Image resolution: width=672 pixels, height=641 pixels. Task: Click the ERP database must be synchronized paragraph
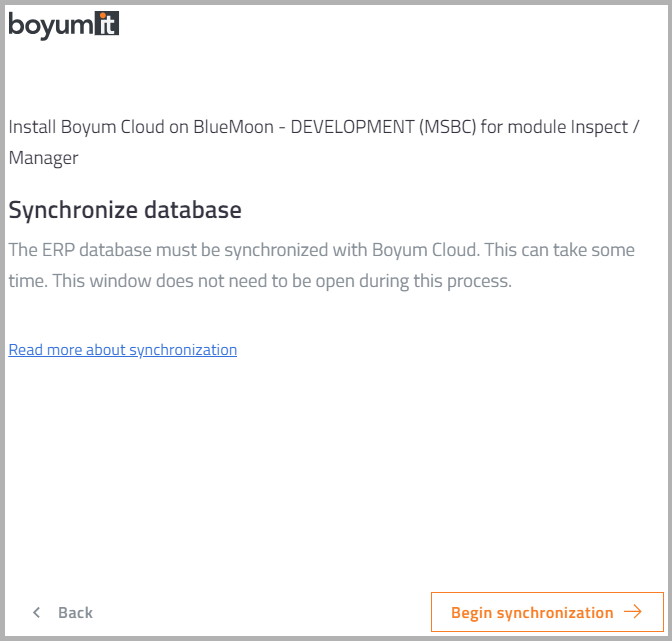click(x=321, y=265)
